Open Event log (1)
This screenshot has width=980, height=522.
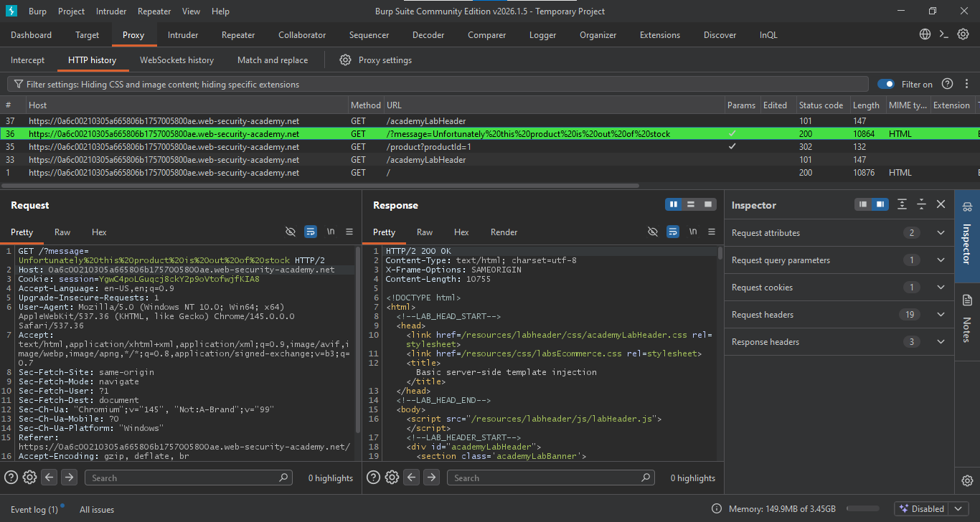pyautogui.click(x=34, y=509)
